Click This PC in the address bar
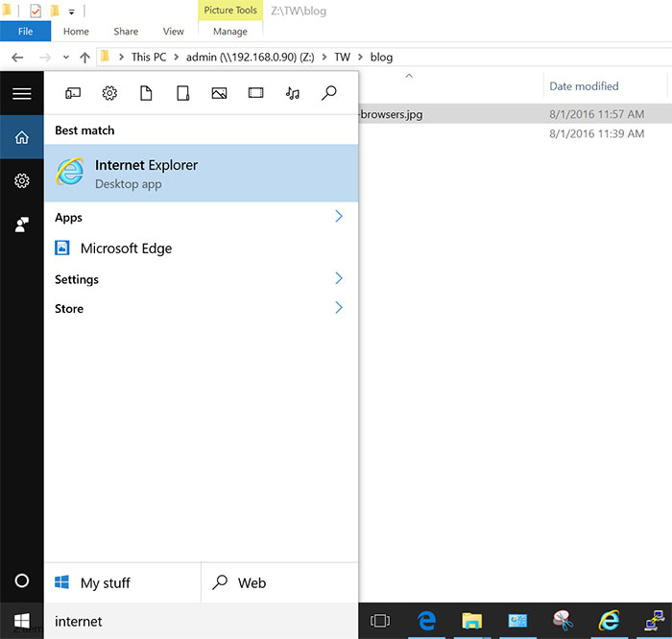This screenshot has height=639, width=672. coord(148,57)
